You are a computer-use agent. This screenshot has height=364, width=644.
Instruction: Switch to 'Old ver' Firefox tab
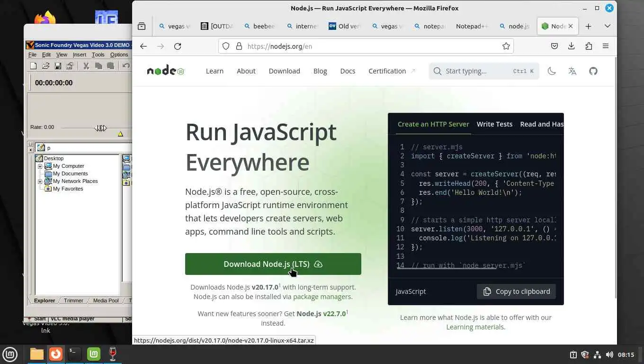[345, 26]
